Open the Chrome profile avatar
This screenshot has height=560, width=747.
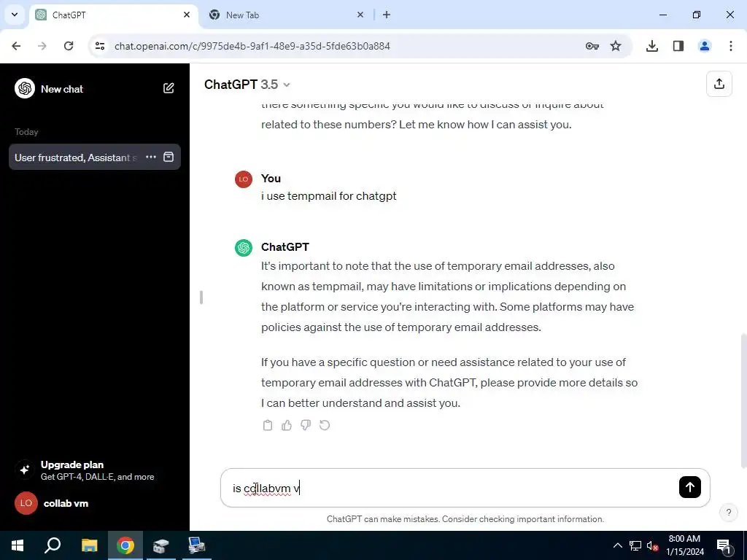tap(704, 46)
